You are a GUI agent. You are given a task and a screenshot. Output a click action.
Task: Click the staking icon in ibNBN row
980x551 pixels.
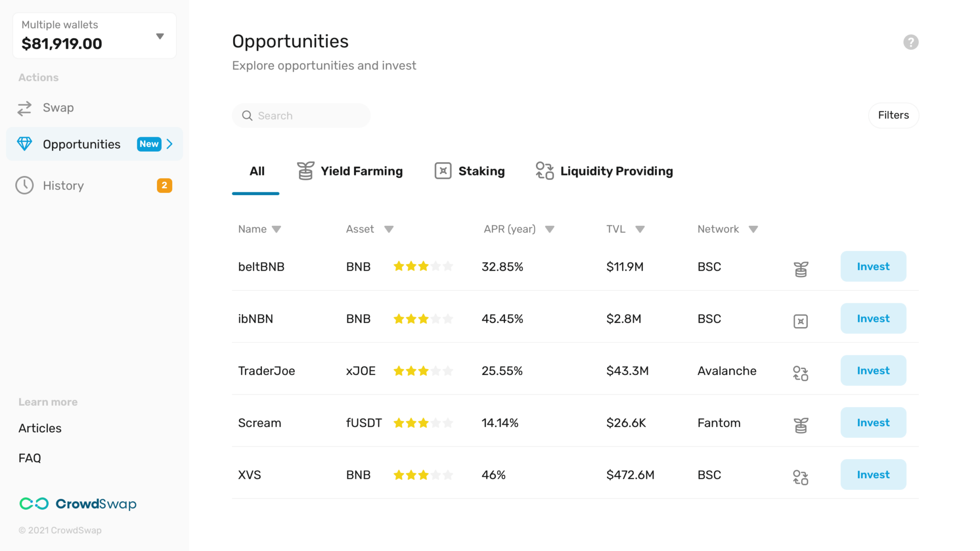(801, 321)
